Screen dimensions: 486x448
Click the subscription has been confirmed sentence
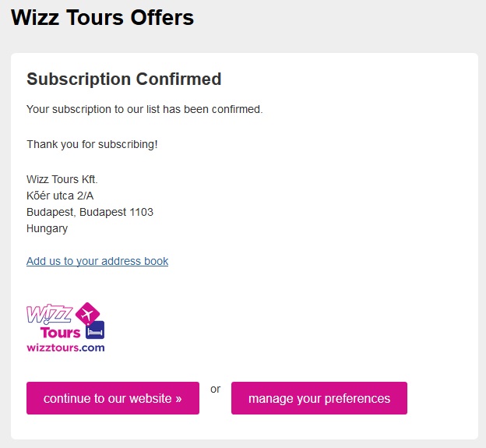[x=145, y=109]
